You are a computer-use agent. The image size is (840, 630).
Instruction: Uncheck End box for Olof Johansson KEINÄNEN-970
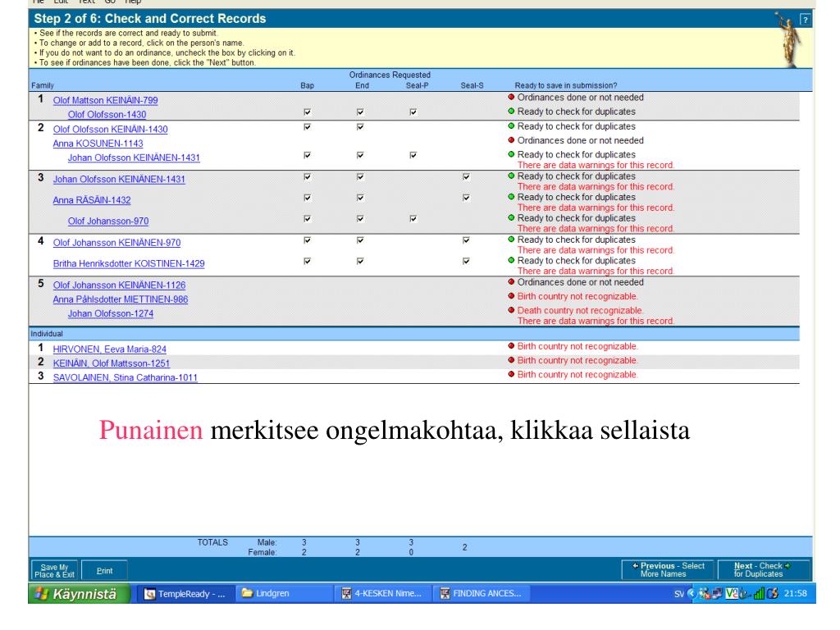[360, 240]
